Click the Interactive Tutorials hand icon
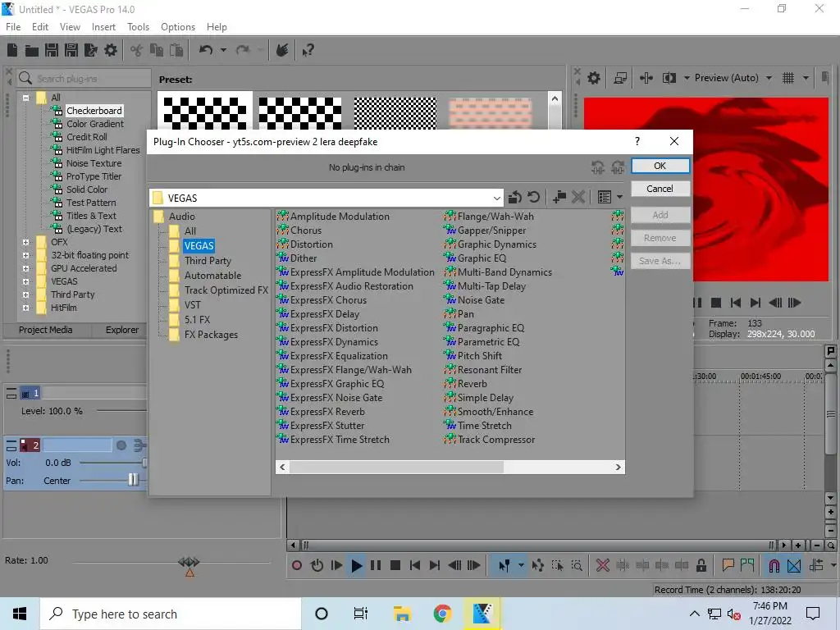This screenshot has width=840, height=630. point(282,50)
